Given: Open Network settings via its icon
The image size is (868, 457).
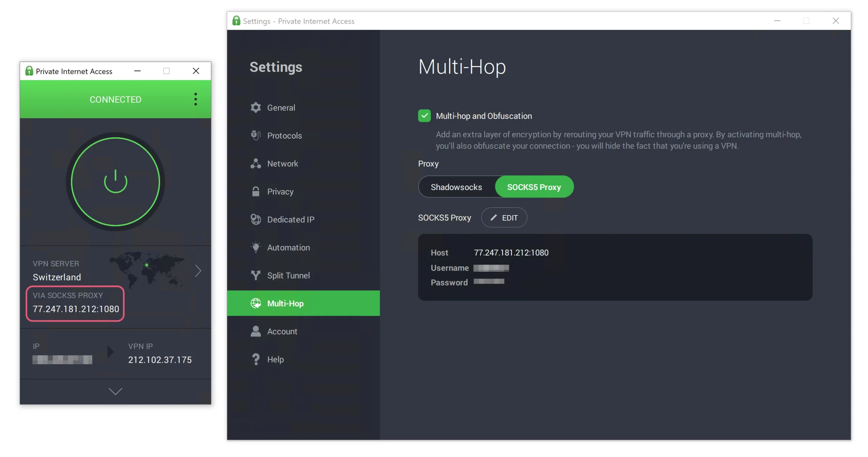Looking at the screenshot, I should [x=256, y=163].
